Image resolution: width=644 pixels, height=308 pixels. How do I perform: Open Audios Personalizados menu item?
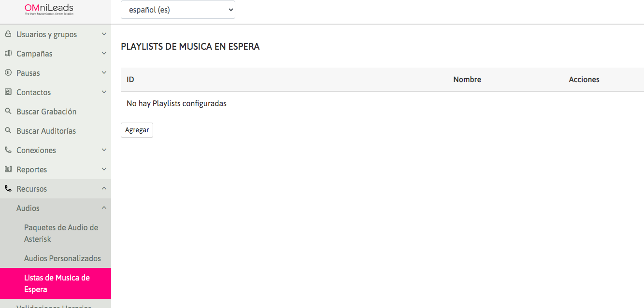click(x=62, y=258)
